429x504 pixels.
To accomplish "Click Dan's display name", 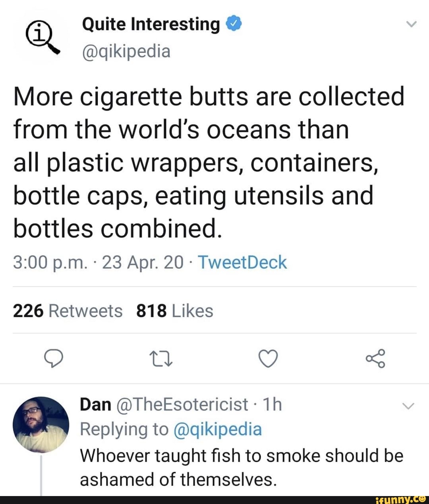I will (95, 405).
